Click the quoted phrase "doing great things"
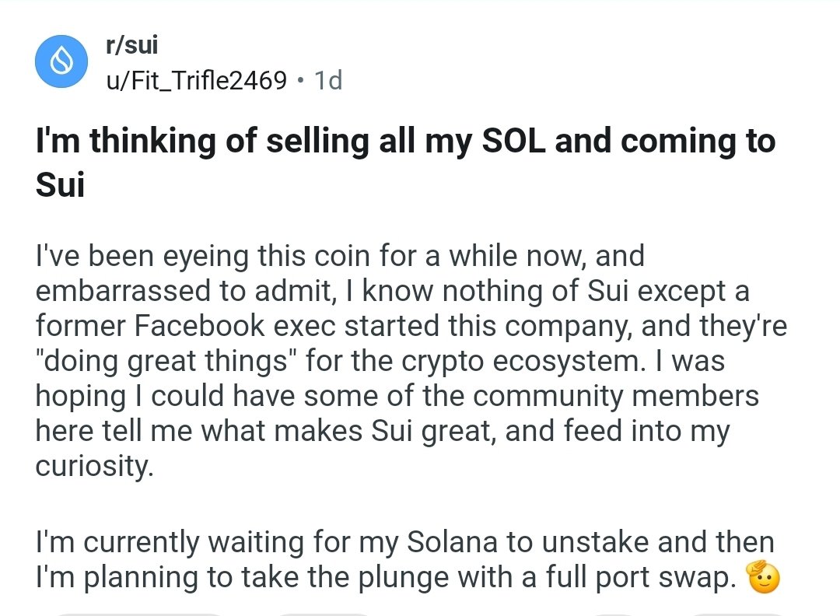This screenshot has height=616, width=840. click(166, 360)
